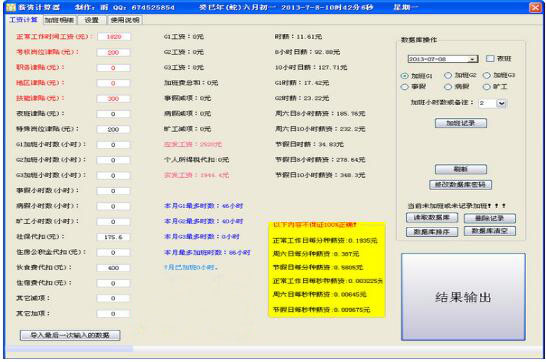Open the 使用说明 instructions tab
546x362 pixels.
pos(125,20)
